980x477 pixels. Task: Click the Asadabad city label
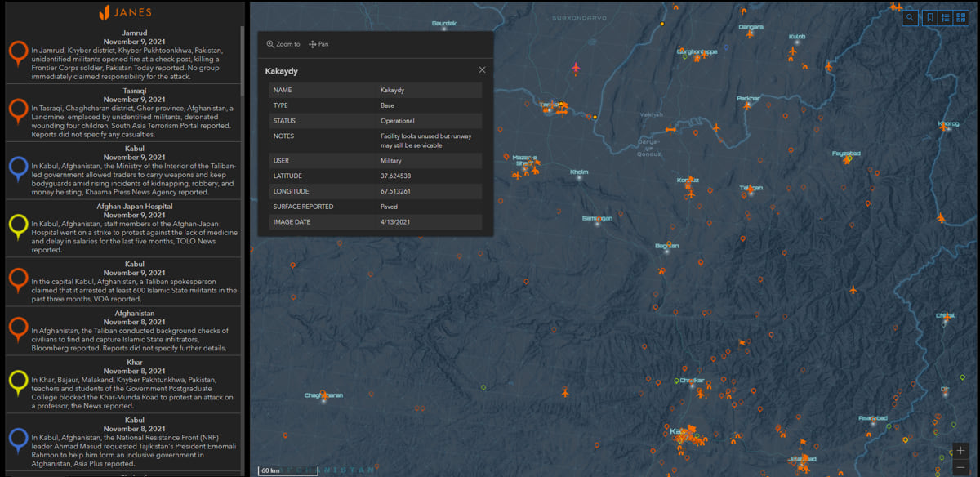click(873, 417)
